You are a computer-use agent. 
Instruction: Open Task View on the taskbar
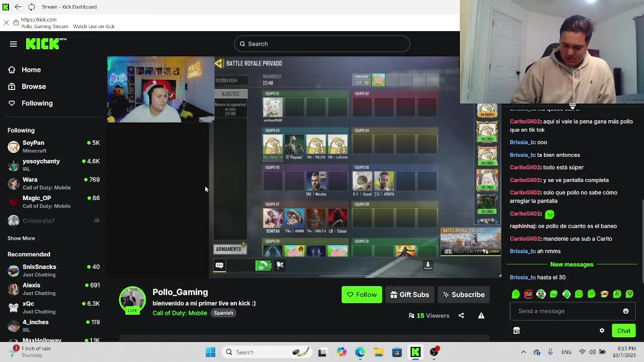coord(322,352)
